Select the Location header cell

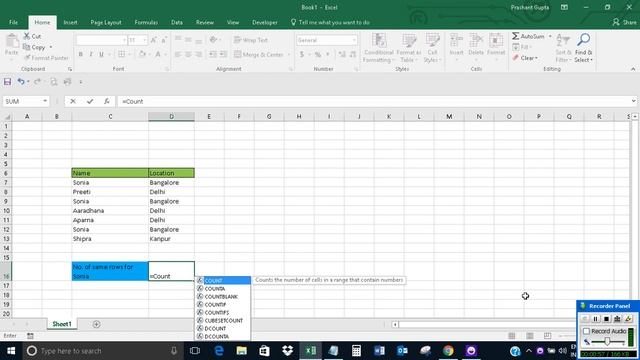171,173
